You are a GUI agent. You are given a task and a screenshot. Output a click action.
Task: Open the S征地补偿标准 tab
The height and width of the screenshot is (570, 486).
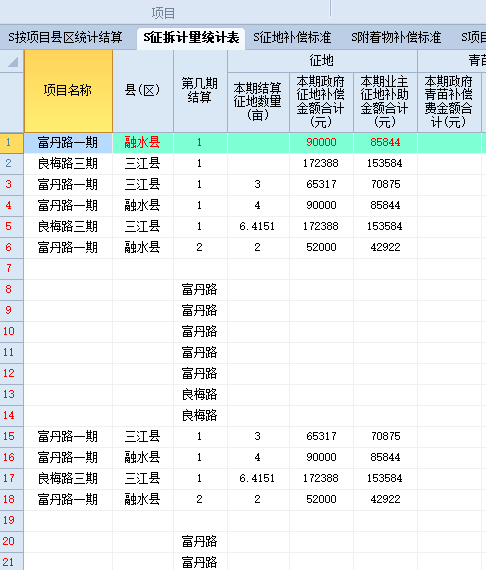pyautogui.click(x=292, y=37)
